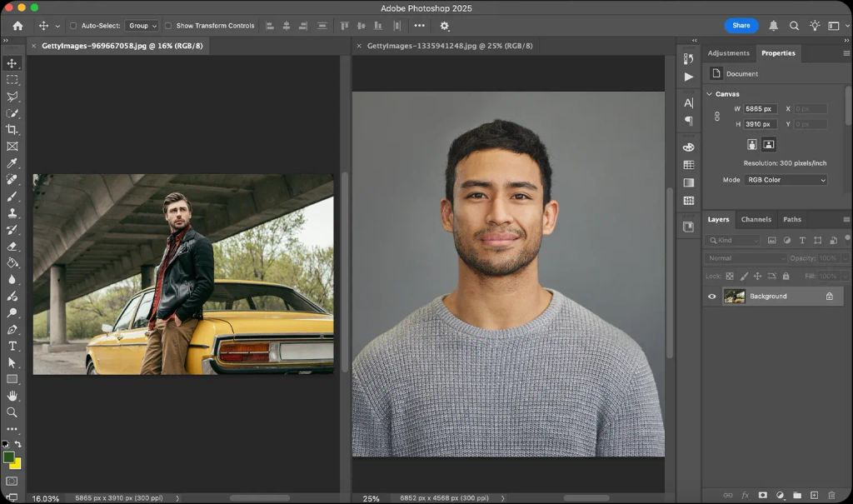
Task: Select the Zoom tool in toolbar
Action: pyautogui.click(x=12, y=412)
